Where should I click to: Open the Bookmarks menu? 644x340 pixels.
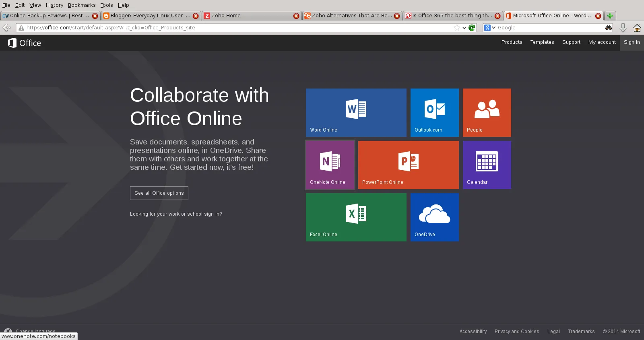81,5
